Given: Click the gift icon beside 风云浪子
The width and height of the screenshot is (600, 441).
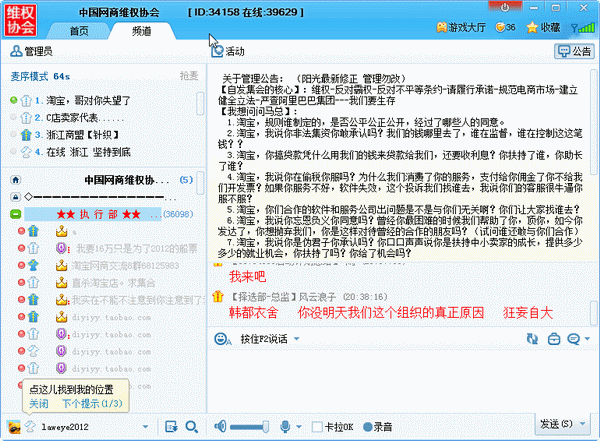Looking at the screenshot, I should (x=218, y=296).
